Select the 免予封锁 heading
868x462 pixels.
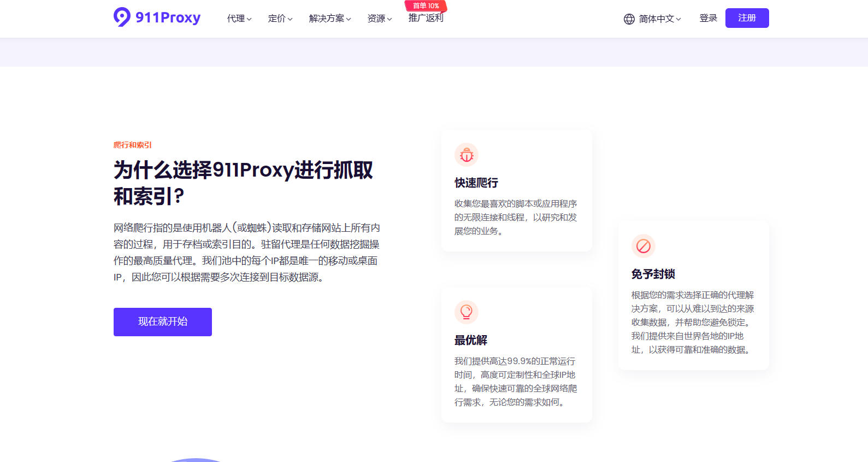[x=653, y=274]
